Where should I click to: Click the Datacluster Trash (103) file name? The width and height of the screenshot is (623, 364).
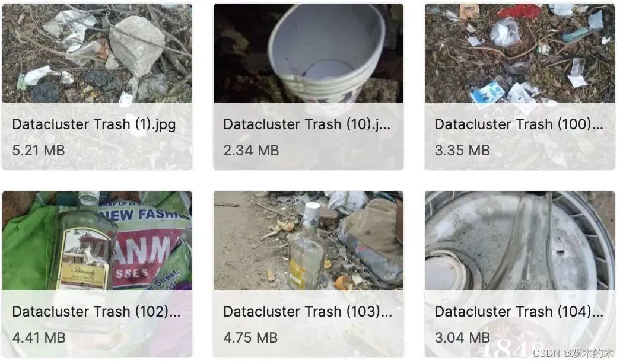[308, 312]
